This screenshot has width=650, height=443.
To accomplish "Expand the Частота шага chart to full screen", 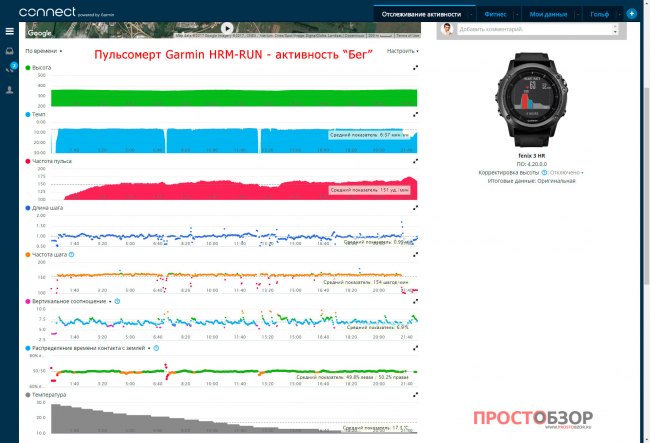I will click(x=415, y=254).
